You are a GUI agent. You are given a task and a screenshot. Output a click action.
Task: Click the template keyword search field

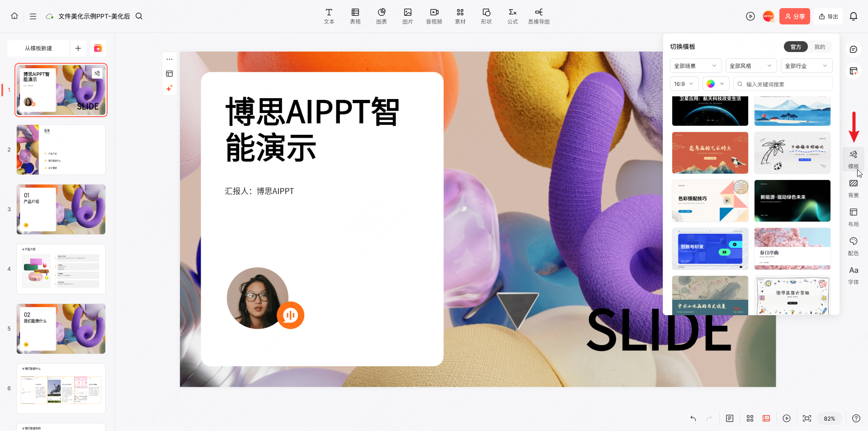click(783, 84)
